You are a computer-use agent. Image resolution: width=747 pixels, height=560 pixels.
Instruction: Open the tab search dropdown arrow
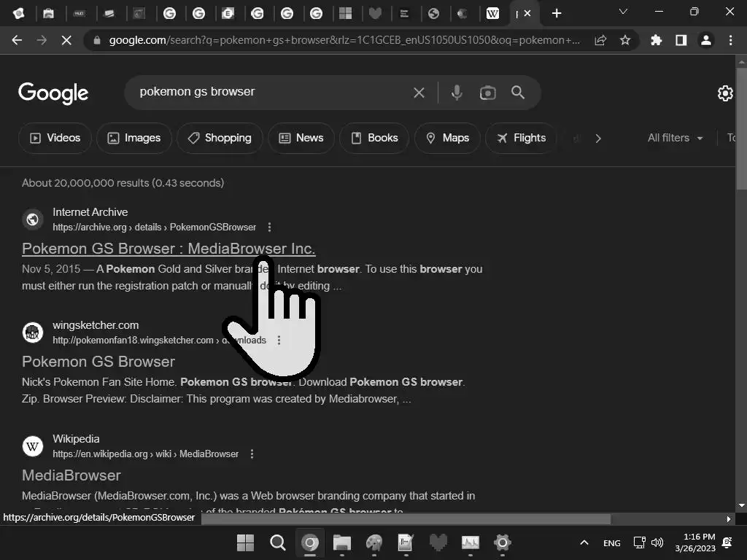click(x=623, y=12)
